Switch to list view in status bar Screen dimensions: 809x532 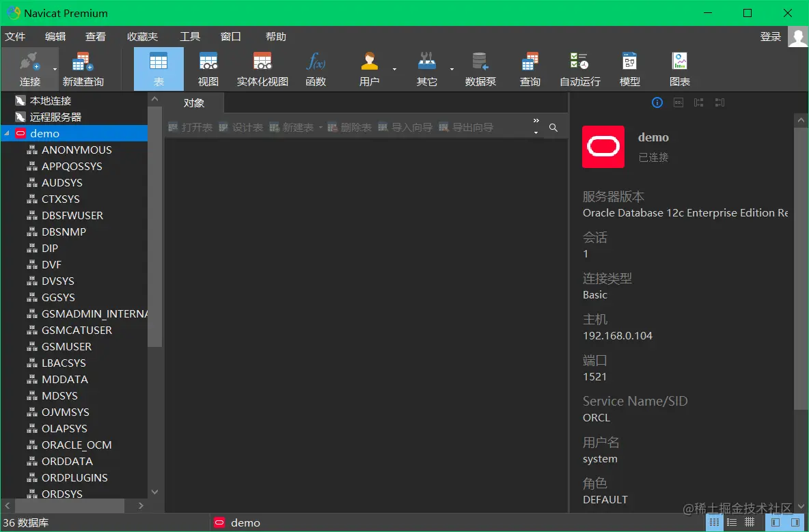point(732,522)
